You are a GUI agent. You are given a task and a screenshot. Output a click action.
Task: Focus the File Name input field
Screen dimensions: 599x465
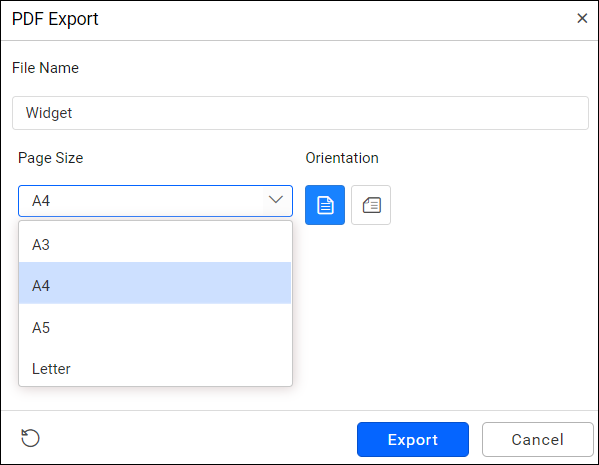(300, 113)
